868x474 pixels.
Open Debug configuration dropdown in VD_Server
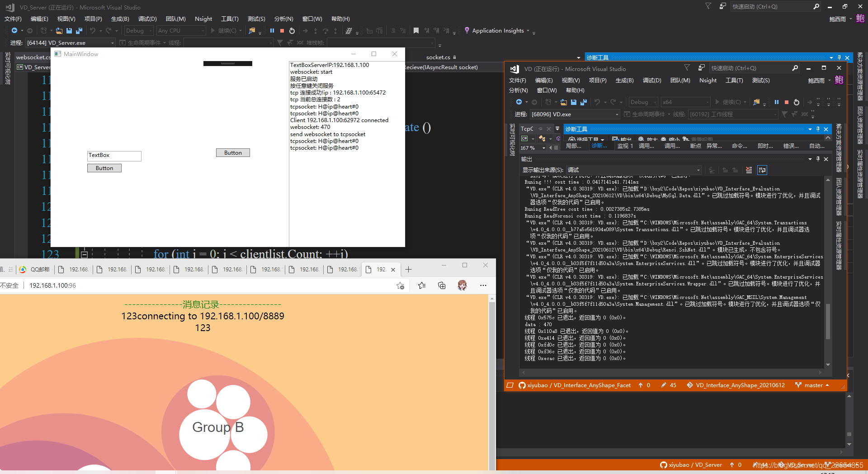(139, 31)
